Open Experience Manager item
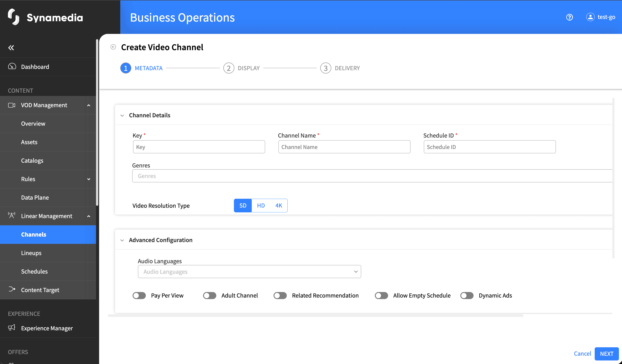The width and height of the screenshot is (622, 364). tap(48, 328)
